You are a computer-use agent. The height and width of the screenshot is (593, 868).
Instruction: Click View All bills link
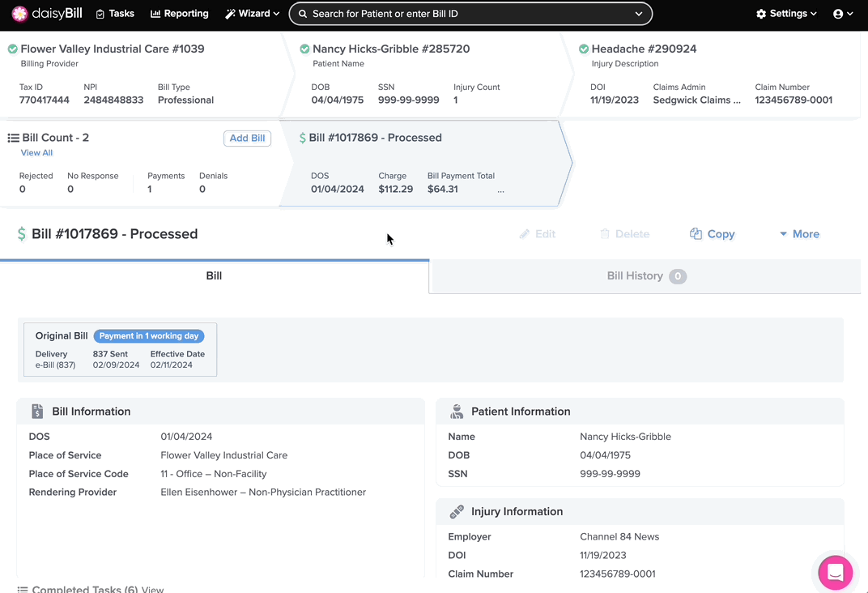(x=36, y=153)
